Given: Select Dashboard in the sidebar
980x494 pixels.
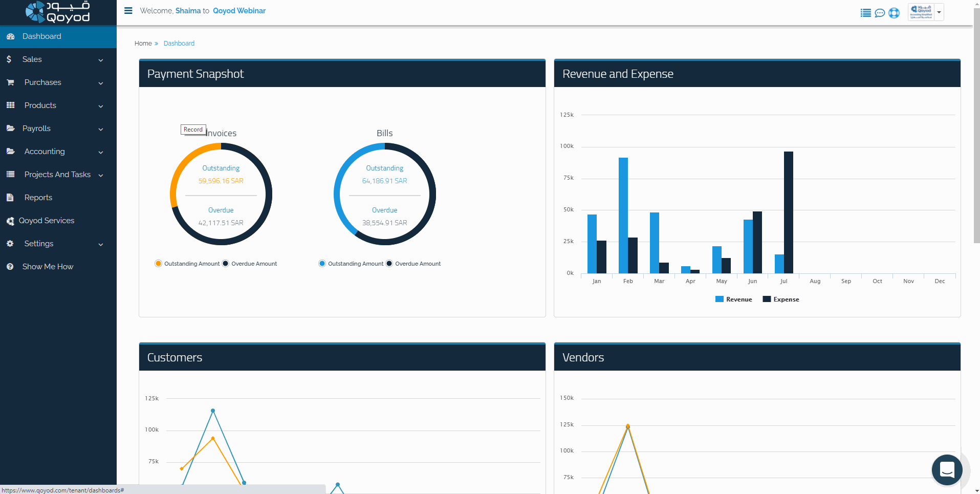Looking at the screenshot, I should (x=42, y=36).
